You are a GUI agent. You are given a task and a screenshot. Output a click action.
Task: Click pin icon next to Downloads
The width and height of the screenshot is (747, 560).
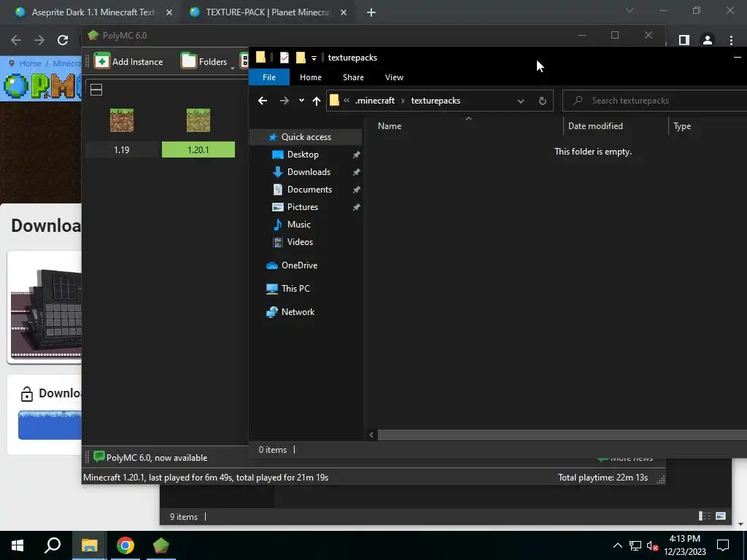point(356,172)
